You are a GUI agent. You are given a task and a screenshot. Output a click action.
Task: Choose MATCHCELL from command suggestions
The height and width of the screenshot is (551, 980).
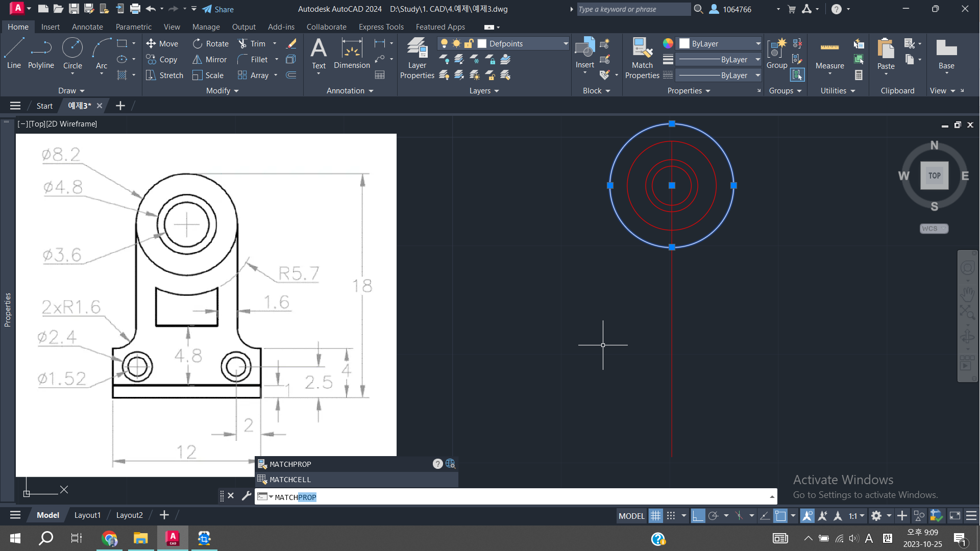pyautogui.click(x=290, y=480)
